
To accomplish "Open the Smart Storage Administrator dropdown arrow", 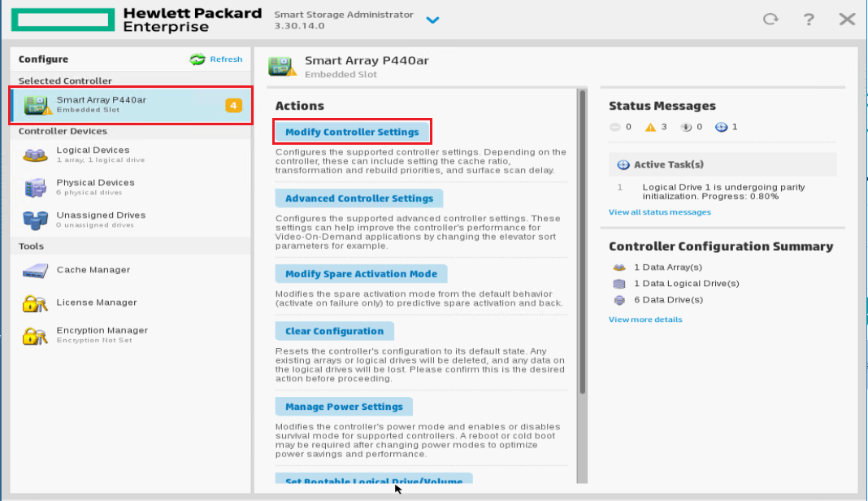I will pos(432,20).
